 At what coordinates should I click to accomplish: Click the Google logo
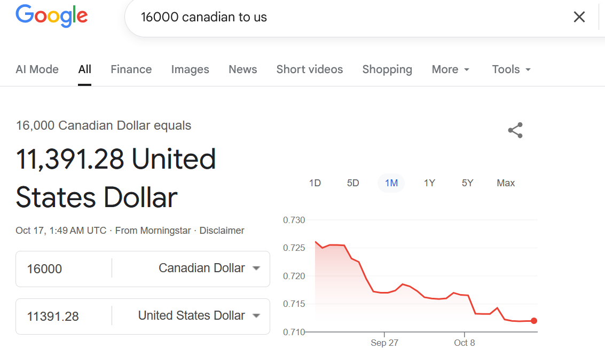click(x=52, y=16)
